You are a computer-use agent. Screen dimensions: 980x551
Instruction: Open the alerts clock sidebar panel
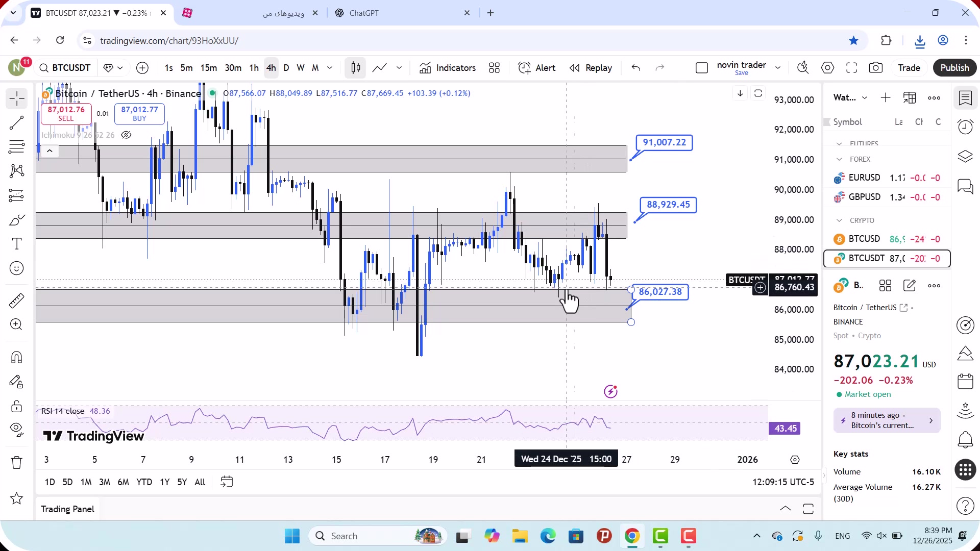coord(965,127)
